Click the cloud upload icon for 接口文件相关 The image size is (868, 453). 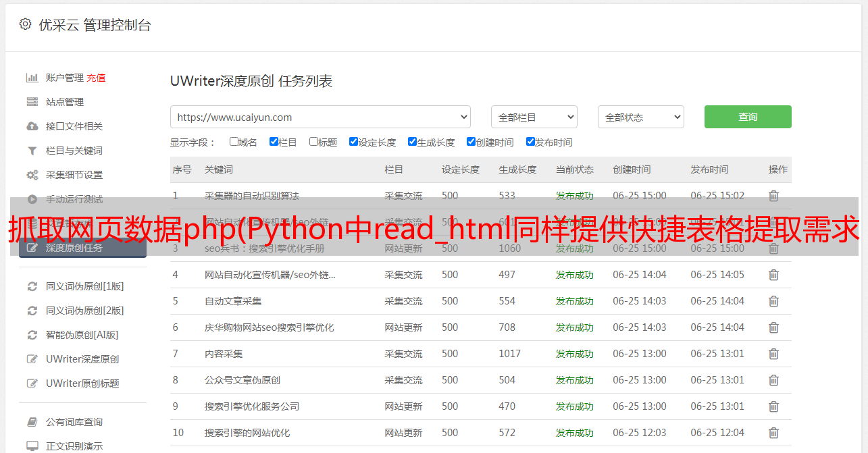click(32, 126)
